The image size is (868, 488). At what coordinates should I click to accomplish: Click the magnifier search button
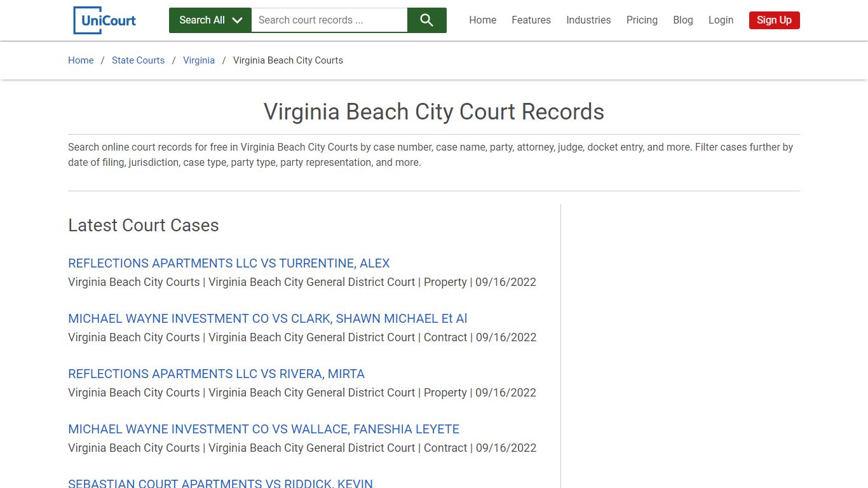point(427,20)
